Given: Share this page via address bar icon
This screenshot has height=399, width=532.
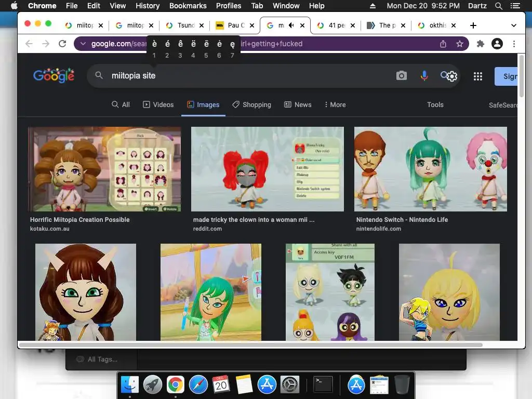Looking at the screenshot, I should pyautogui.click(x=443, y=44).
